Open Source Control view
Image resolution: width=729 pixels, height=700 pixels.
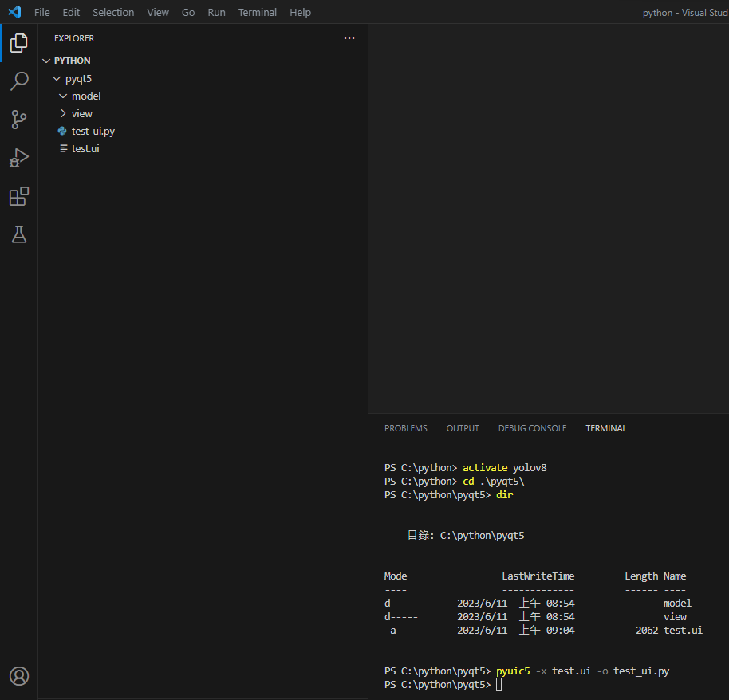19,120
